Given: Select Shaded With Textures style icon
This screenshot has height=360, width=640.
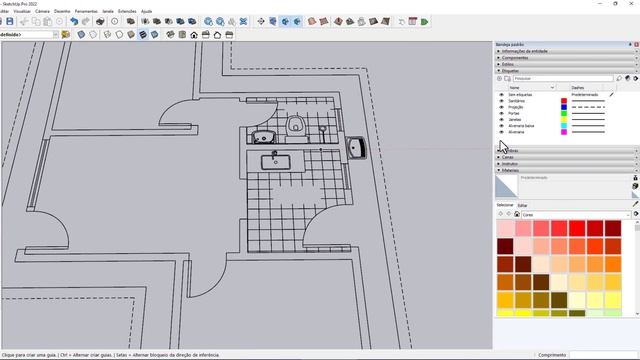Looking at the screenshot, I should tap(142, 35).
